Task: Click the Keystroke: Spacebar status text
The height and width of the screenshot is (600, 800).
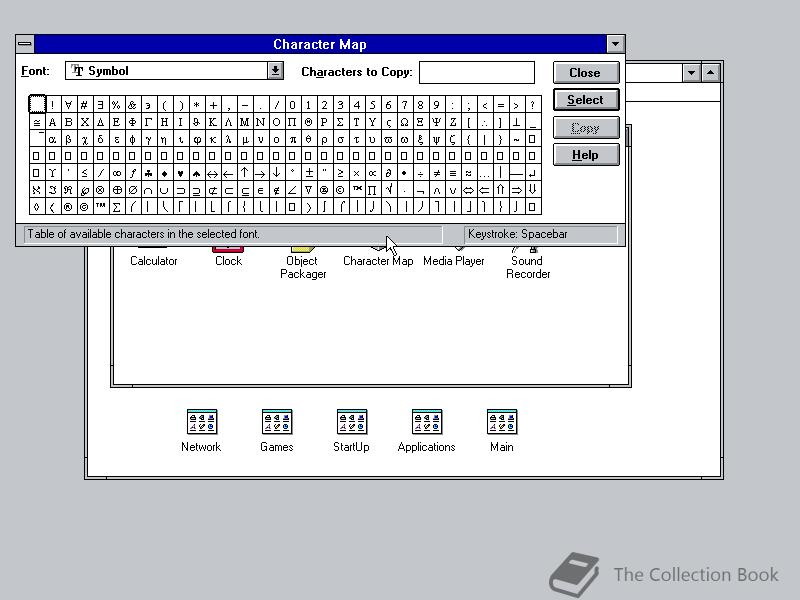Action: [517, 234]
